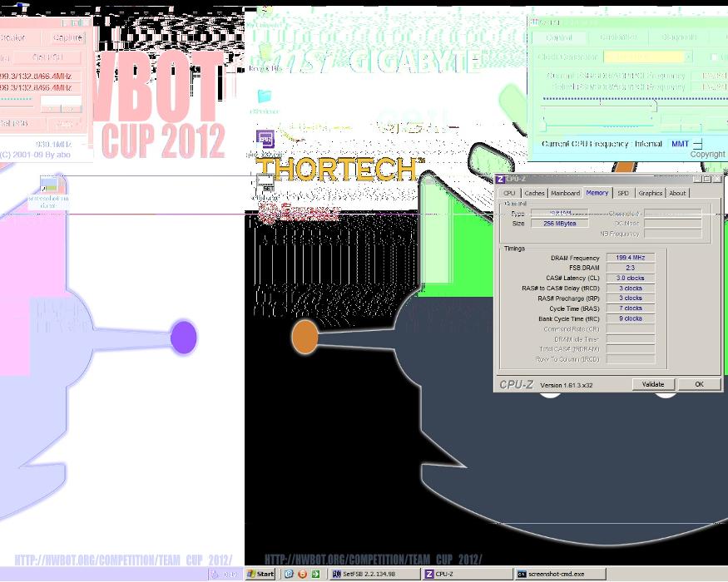Select the Memory tab in CPU-Z
Viewport: 728px width, 582px height.
click(x=597, y=193)
